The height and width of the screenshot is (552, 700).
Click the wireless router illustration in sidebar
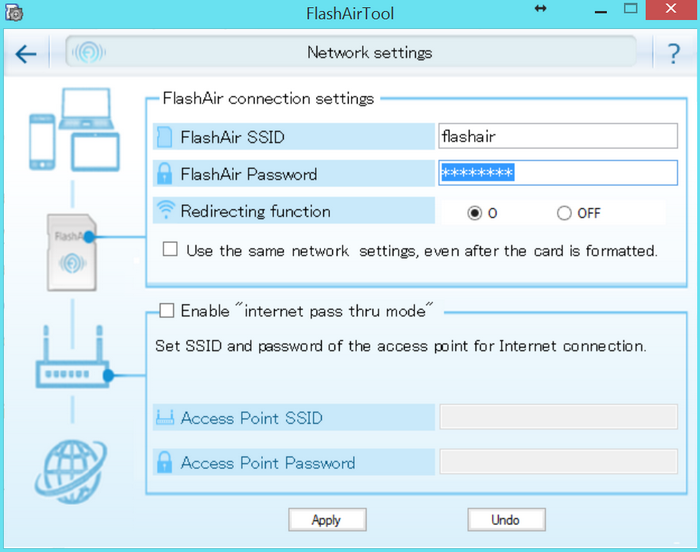coord(74,357)
